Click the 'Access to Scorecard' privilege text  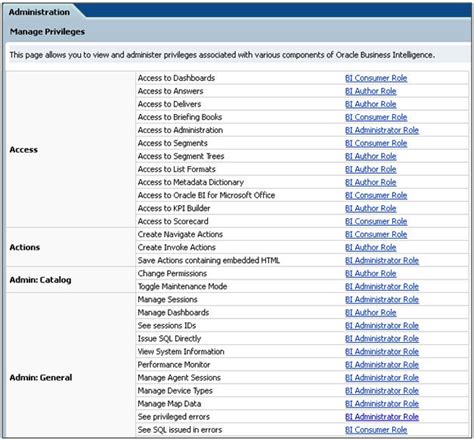(173, 221)
